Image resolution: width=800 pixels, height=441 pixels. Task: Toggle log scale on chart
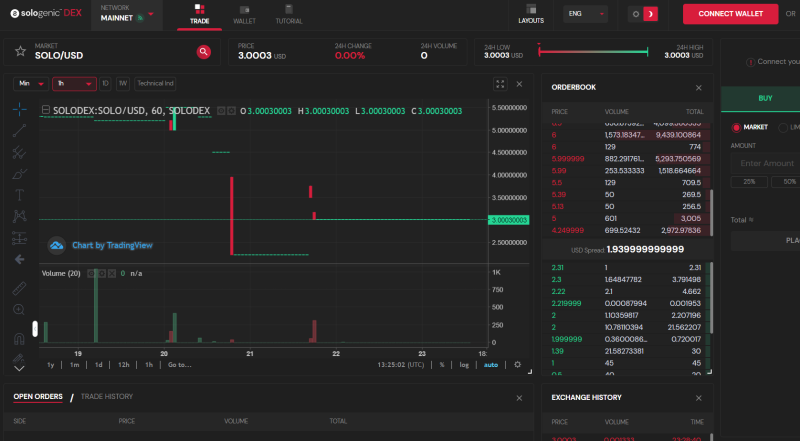464,365
